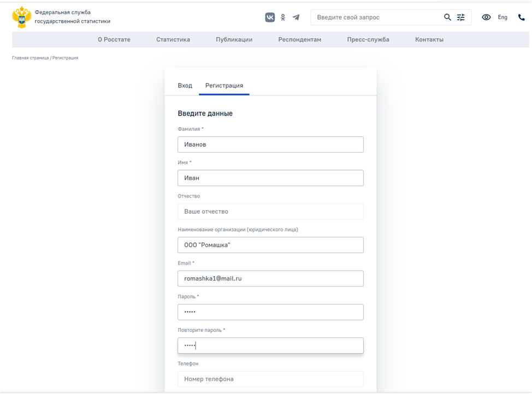Image resolution: width=532 pixels, height=394 pixels.
Task: Focus the Отчество input field
Action: click(270, 212)
